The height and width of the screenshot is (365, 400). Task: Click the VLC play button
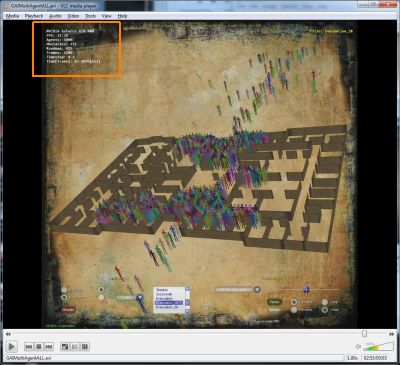pyautogui.click(x=11, y=346)
